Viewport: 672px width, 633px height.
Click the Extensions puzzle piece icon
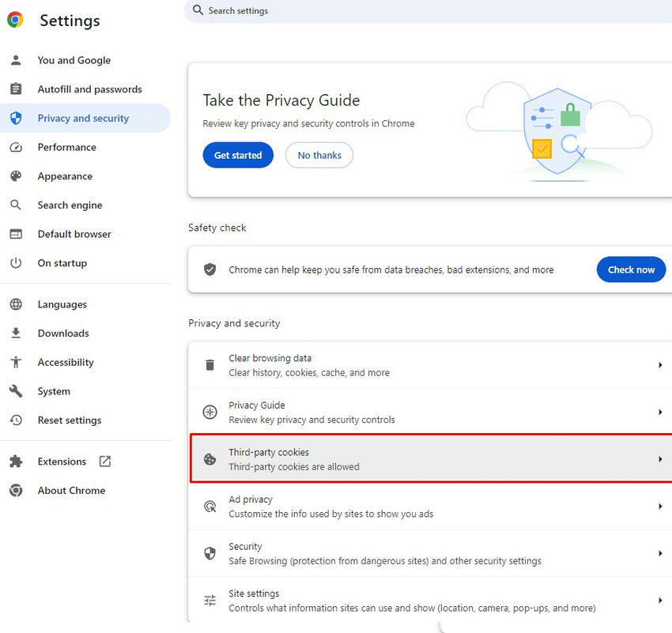tap(16, 462)
